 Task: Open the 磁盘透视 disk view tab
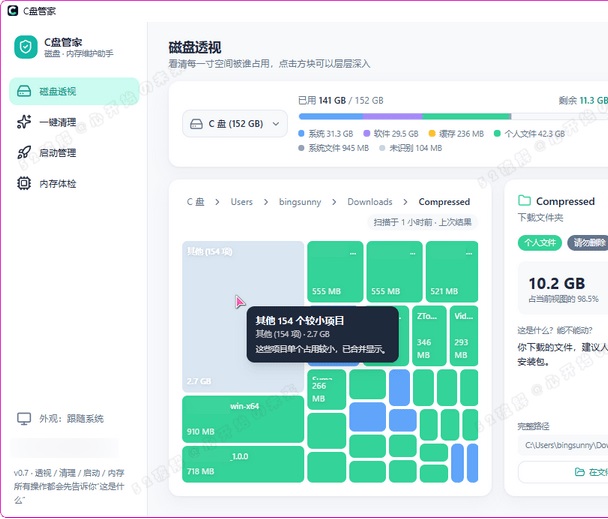point(74,92)
